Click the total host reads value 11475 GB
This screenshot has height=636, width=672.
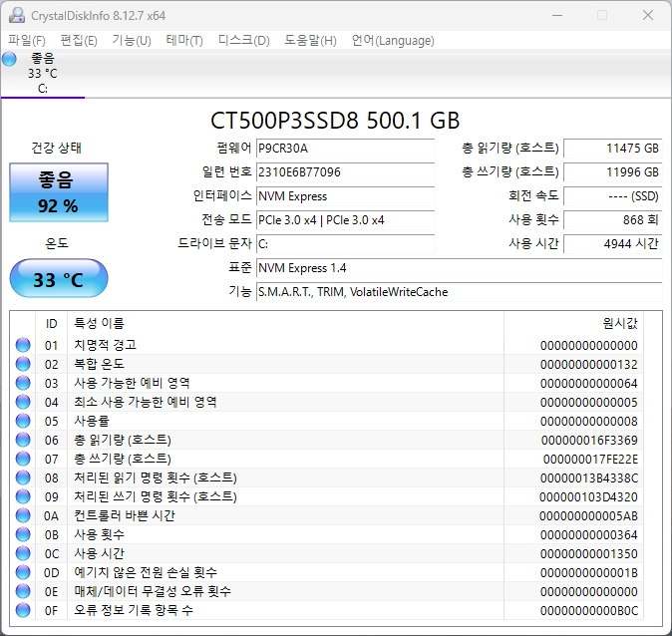(613, 149)
